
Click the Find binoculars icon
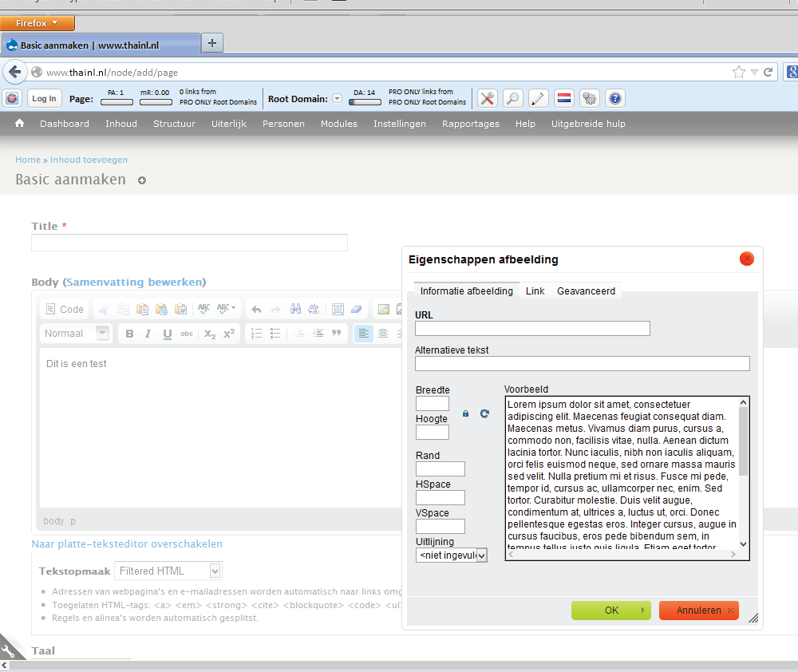coord(295,309)
